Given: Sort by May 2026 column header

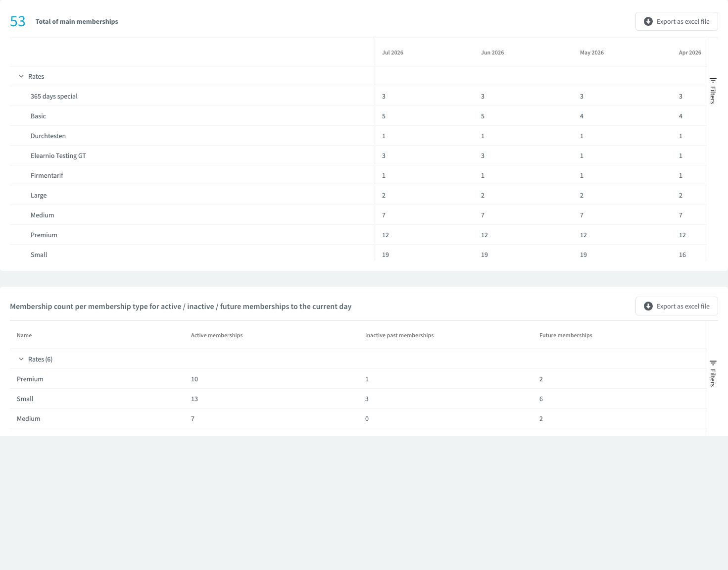Looking at the screenshot, I should pos(592,52).
